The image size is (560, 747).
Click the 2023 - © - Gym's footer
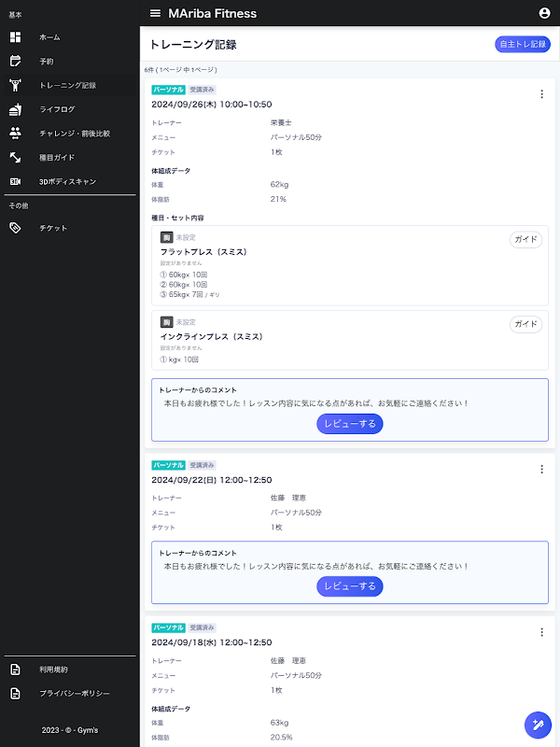click(70, 730)
